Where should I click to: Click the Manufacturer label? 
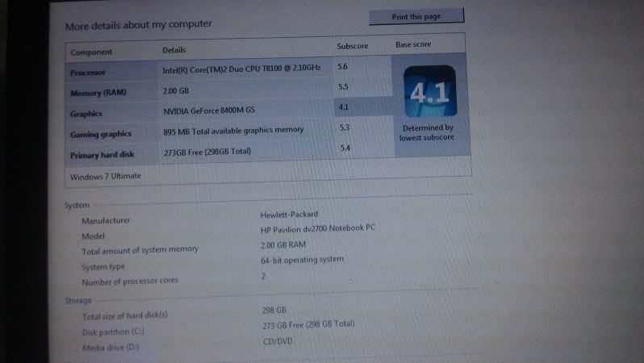(x=106, y=220)
